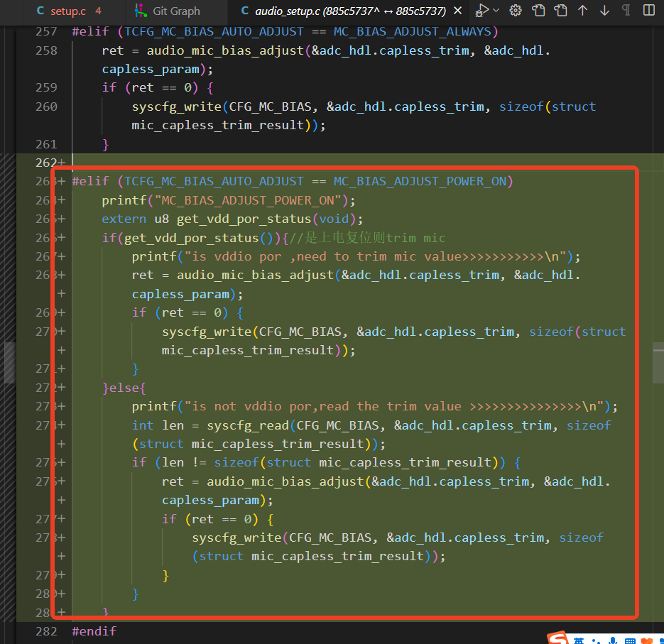This screenshot has height=644, width=664.
Task: Go to the next change arrow
Action: (x=605, y=10)
